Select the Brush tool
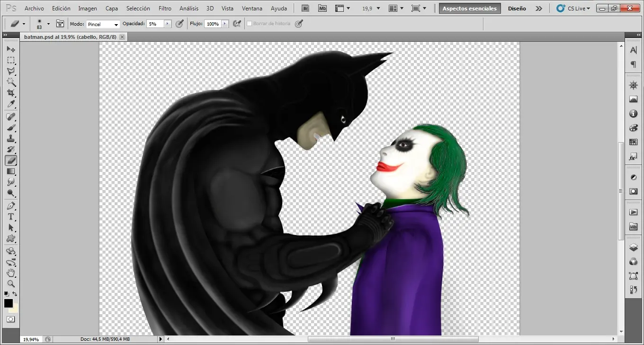 tap(11, 127)
